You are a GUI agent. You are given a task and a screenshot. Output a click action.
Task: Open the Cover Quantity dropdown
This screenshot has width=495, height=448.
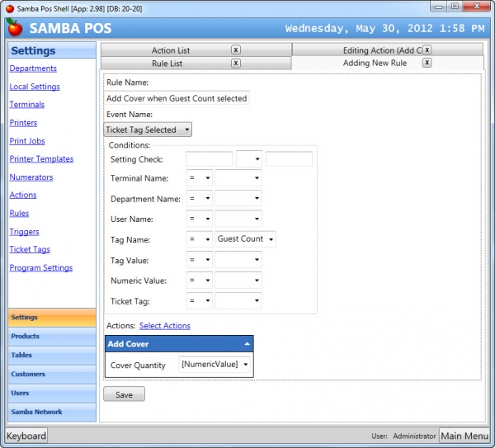214,365
